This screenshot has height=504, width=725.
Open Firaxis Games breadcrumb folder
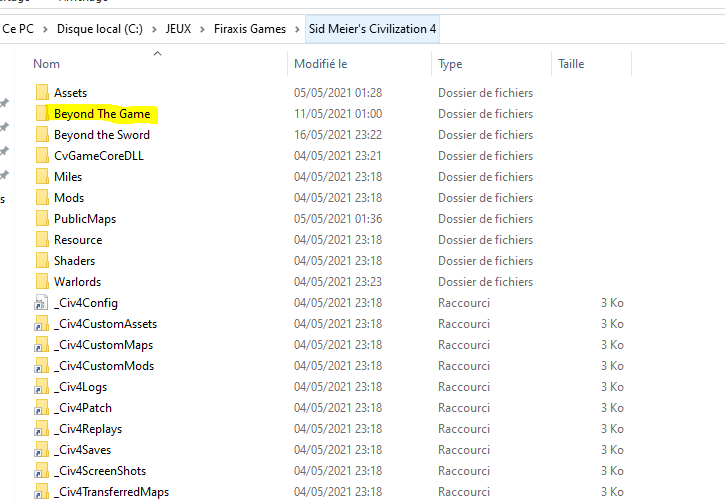250,29
